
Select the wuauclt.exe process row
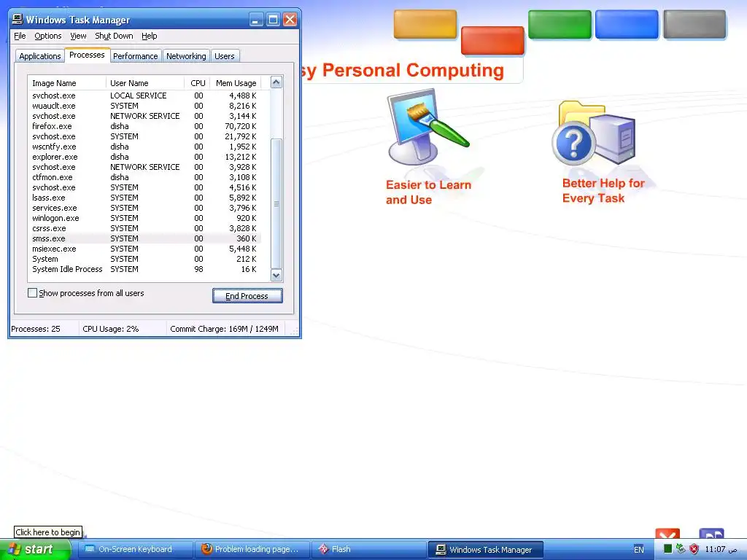point(144,106)
